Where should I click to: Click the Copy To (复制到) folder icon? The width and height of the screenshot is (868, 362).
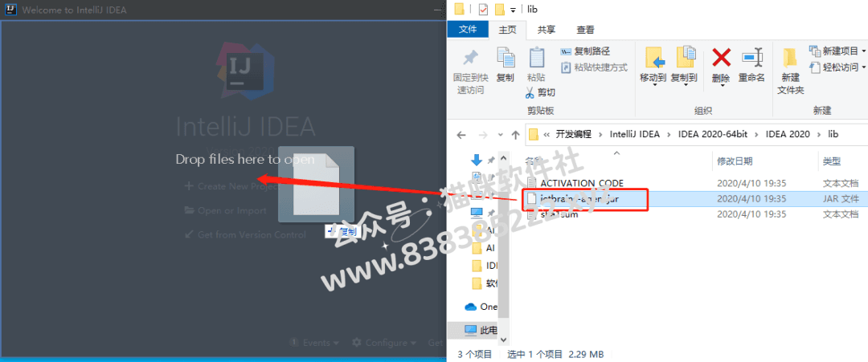pos(685,58)
